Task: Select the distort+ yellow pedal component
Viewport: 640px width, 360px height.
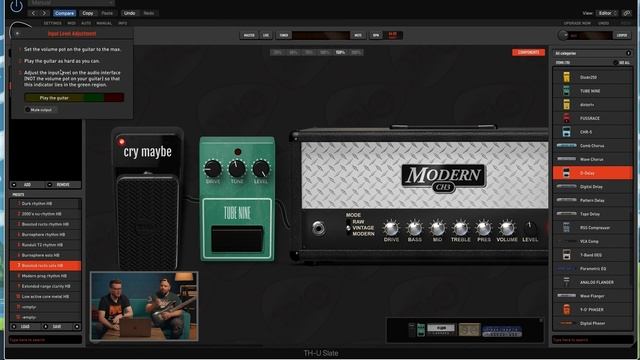Action: coord(592,104)
